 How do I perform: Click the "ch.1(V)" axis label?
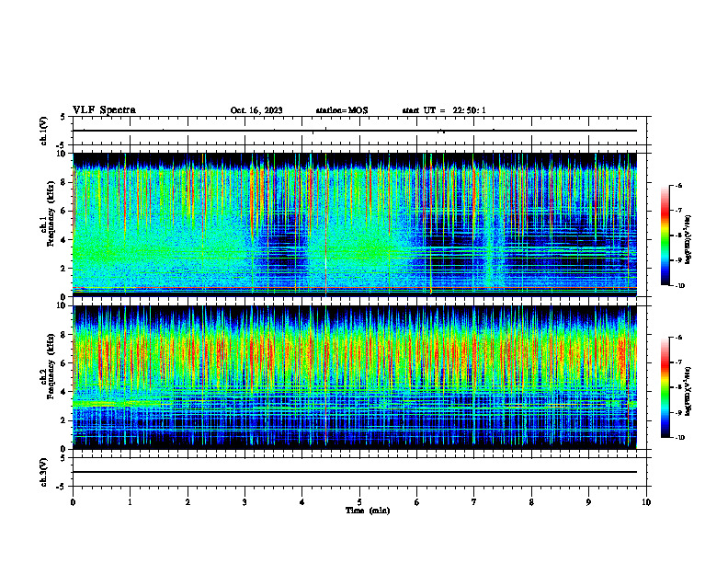[x=43, y=131]
